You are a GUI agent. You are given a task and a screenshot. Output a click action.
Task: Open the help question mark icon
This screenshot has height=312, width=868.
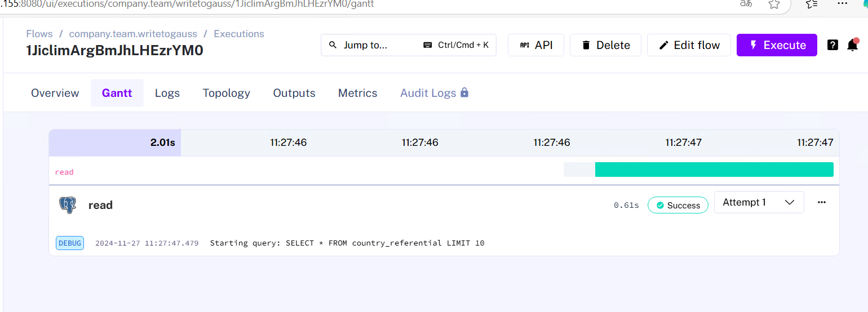[x=832, y=45]
